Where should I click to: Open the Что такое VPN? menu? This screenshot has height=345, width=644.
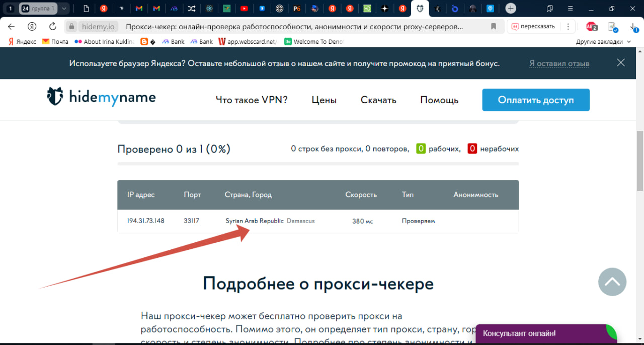click(252, 100)
